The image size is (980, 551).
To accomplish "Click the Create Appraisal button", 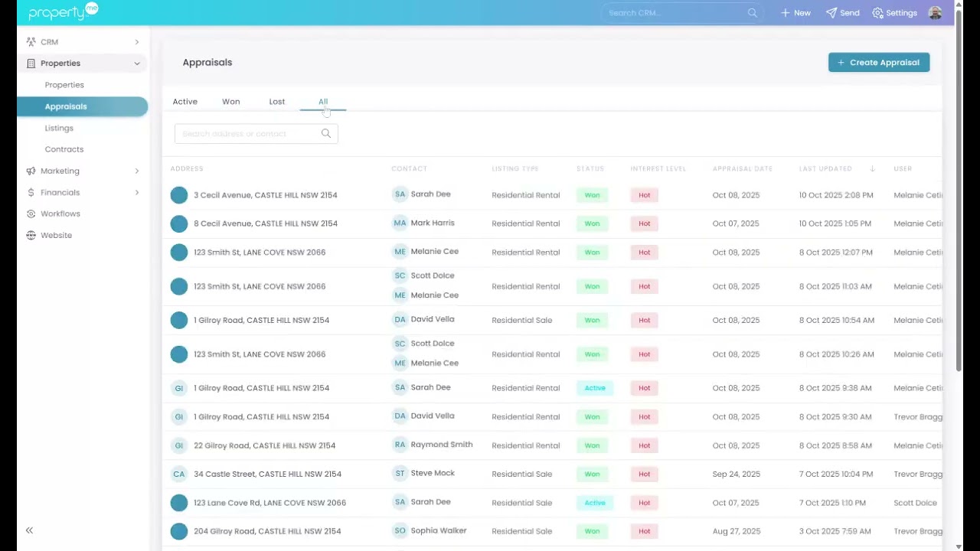I will click(879, 63).
